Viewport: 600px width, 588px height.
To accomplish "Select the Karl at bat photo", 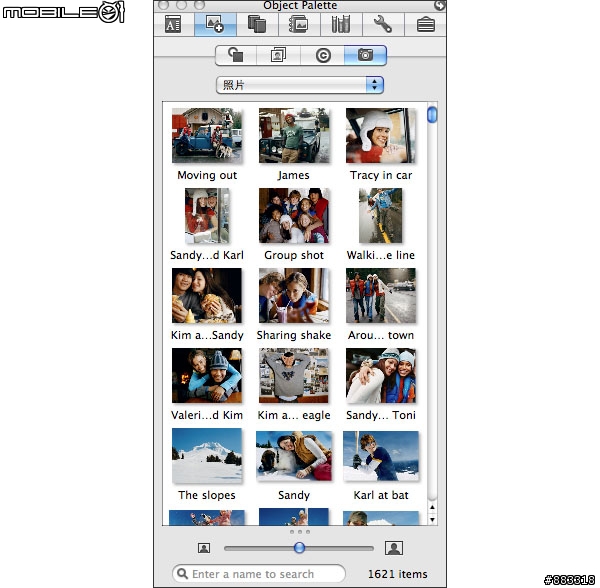I will (381, 456).
